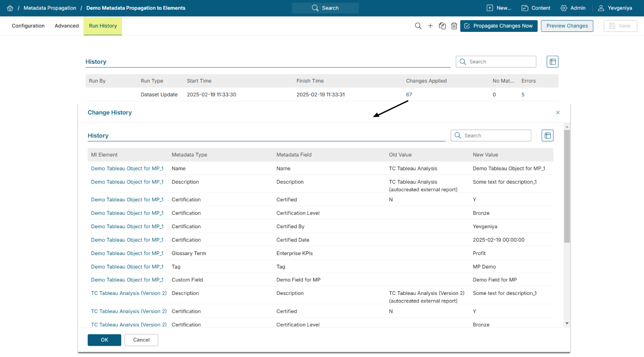Click the scroll down arrow in dialog scrollbar
The image size is (644, 357).
click(567, 323)
